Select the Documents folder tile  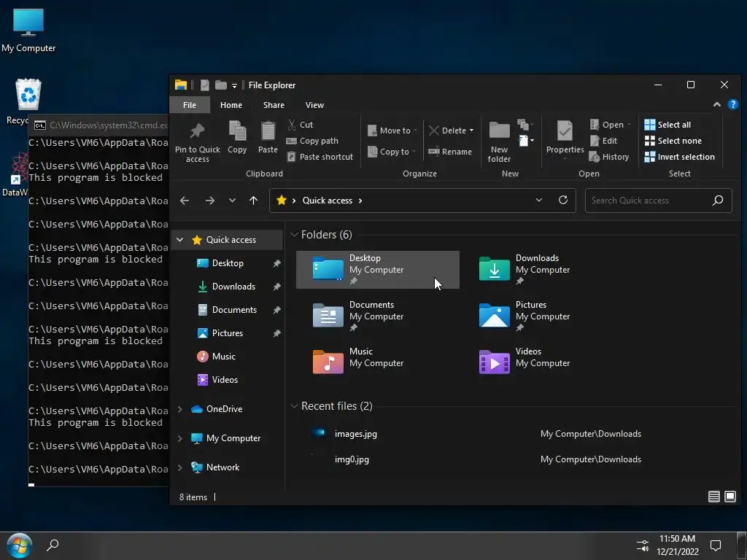pos(378,316)
